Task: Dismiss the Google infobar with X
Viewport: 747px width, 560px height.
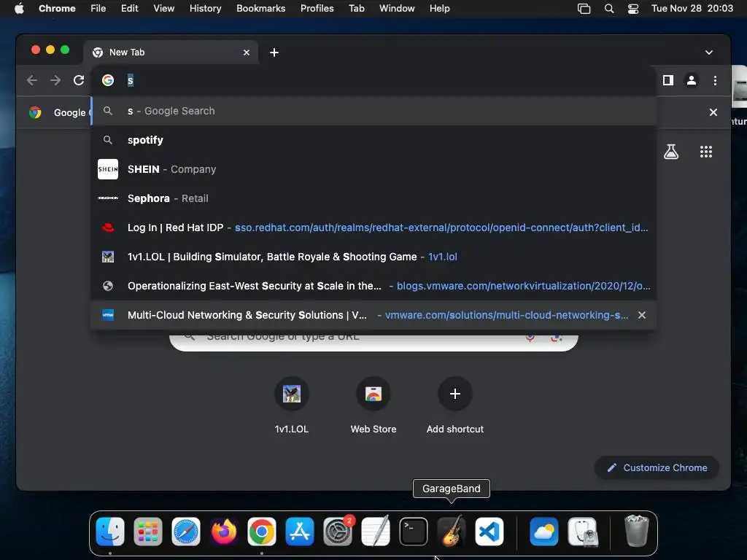Action: 713,112
